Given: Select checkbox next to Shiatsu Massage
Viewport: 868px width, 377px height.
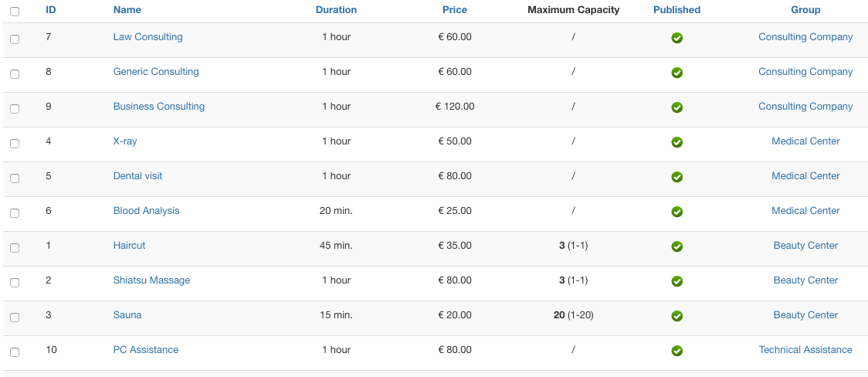Looking at the screenshot, I should (15, 283).
